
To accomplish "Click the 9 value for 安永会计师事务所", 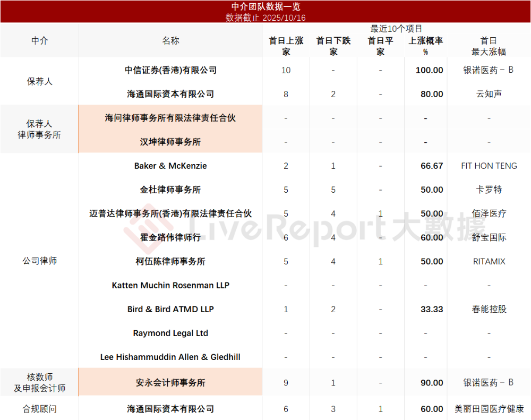I will click(286, 382).
